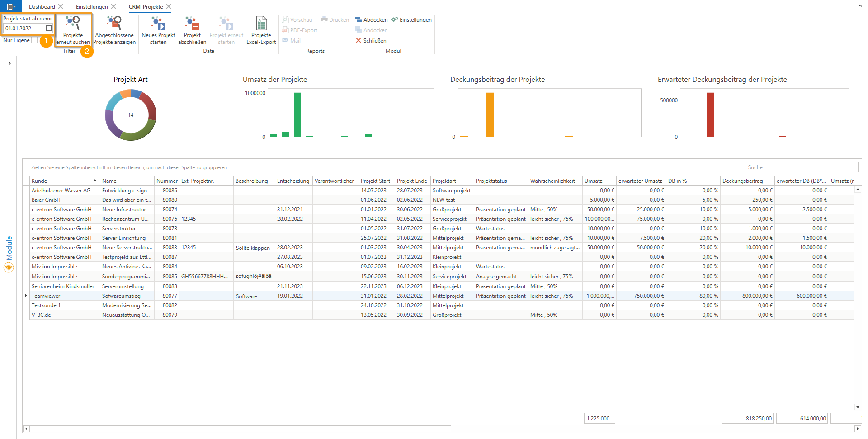Toggle the Nur Eigene checkbox
868x439 pixels.
point(34,40)
